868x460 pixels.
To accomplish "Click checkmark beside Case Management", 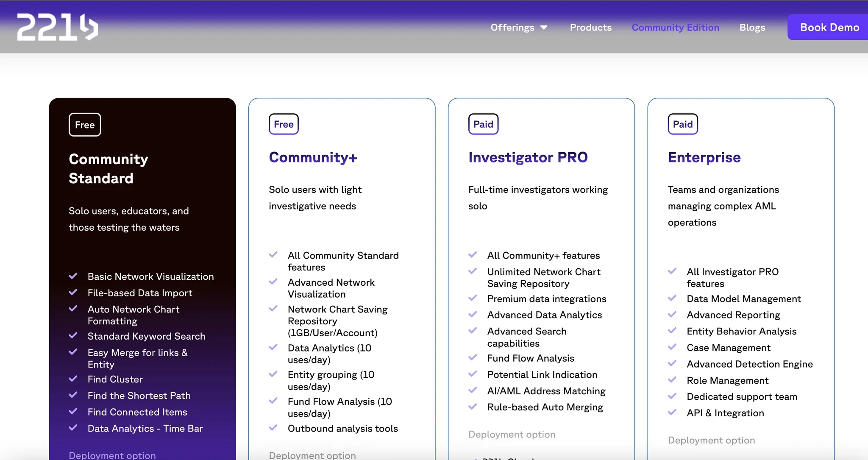I will coord(672,347).
